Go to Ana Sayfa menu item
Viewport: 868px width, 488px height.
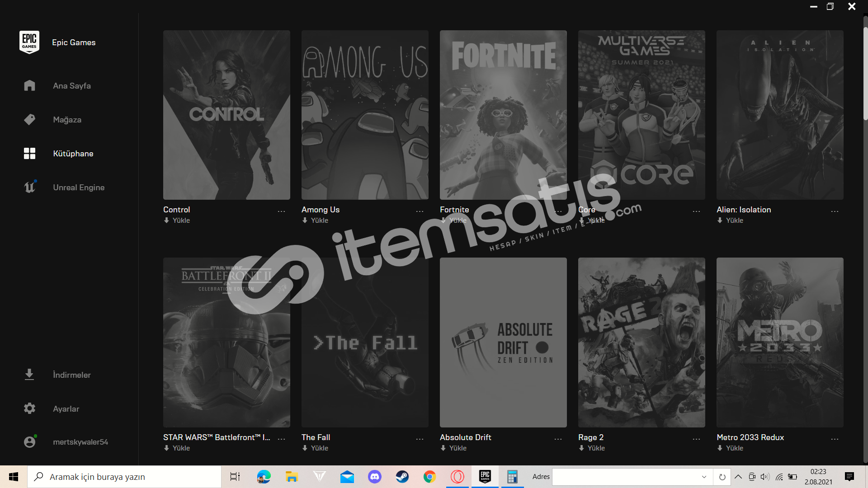[72, 85]
